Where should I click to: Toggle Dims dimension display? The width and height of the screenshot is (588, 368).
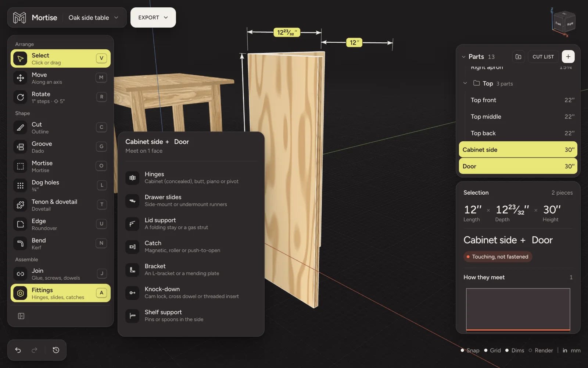(x=514, y=350)
